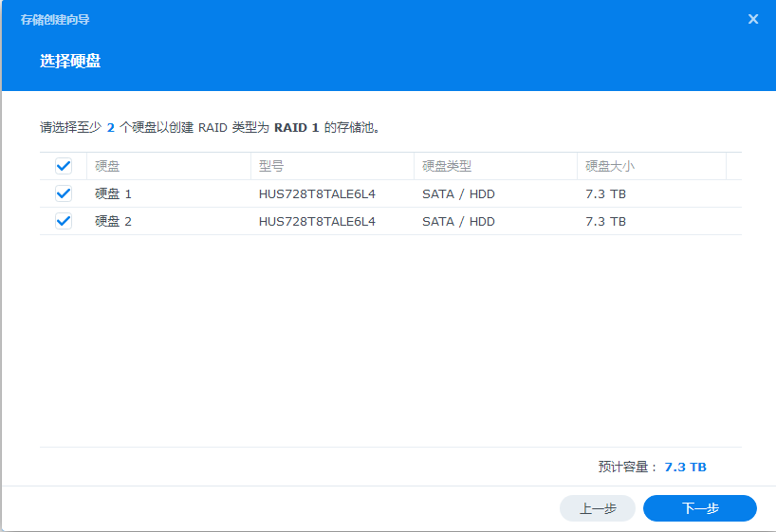776x532 pixels.
Task: Uncheck the checkbox for 硬盘 1
Action: 64,193
